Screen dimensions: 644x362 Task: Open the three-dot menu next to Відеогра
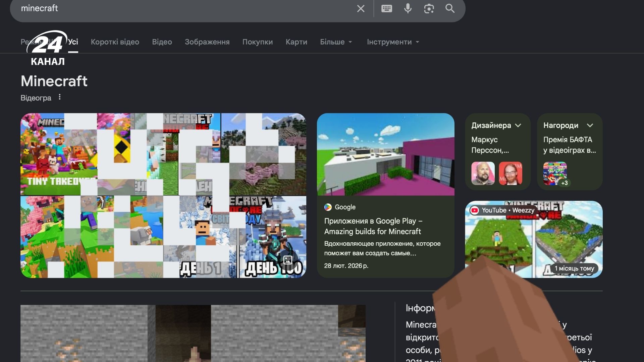(x=60, y=97)
